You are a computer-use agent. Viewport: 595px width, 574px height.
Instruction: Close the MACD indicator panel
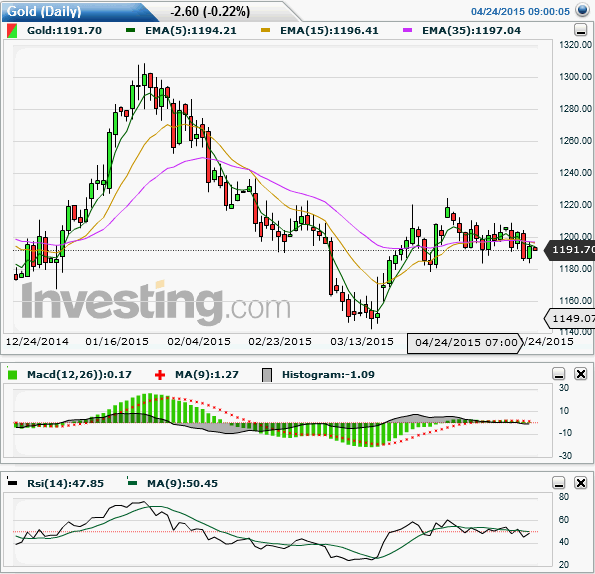581,374
